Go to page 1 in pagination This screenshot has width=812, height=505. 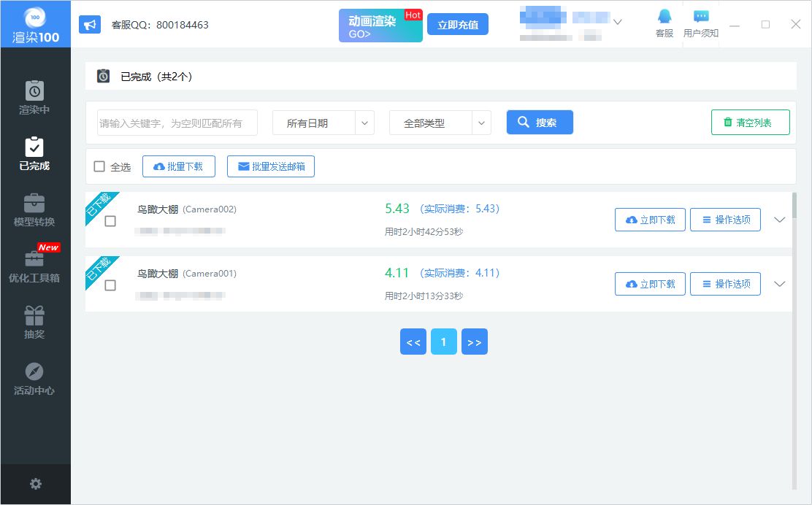coord(443,342)
